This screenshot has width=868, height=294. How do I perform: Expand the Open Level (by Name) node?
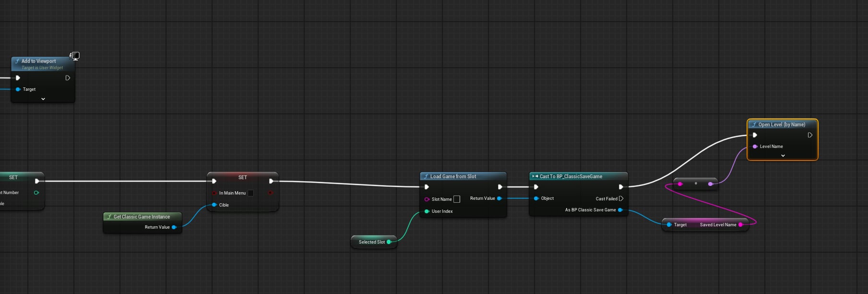(783, 156)
